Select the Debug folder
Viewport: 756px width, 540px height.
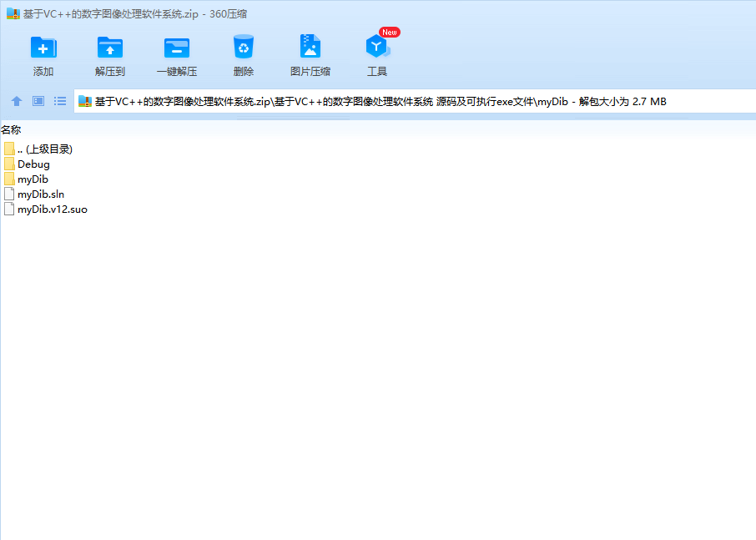click(x=27, y=164)
